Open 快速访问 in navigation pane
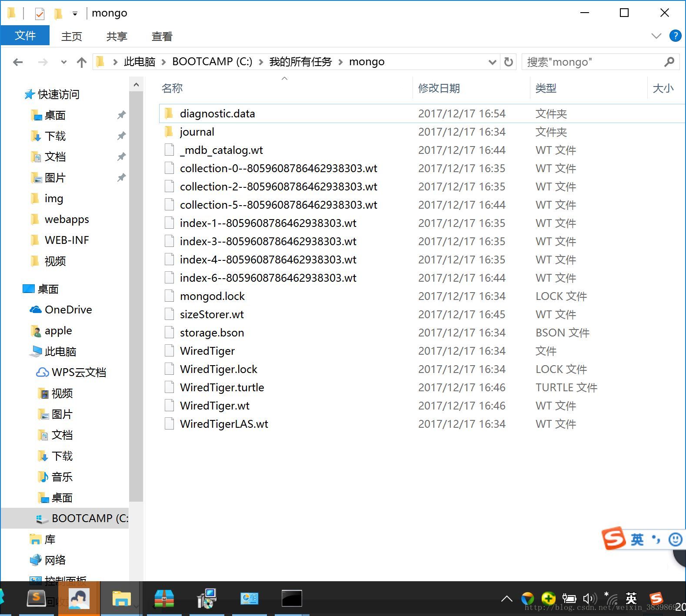Image resolution: width=686 pixels, height=616 pixels. pos(58,94)
